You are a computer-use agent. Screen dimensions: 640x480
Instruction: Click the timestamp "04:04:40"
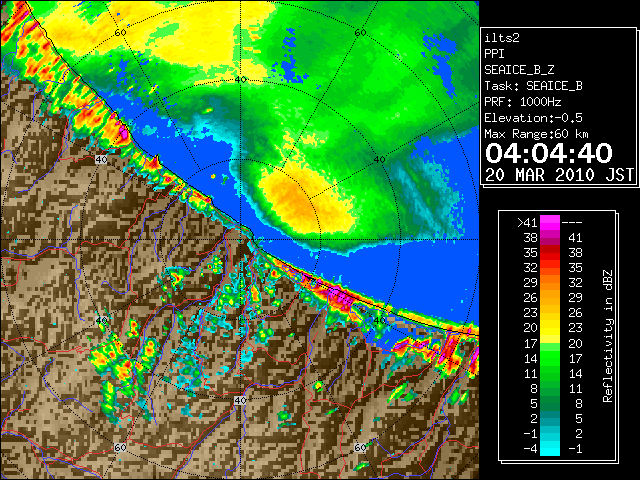click(x=549, y=153)
